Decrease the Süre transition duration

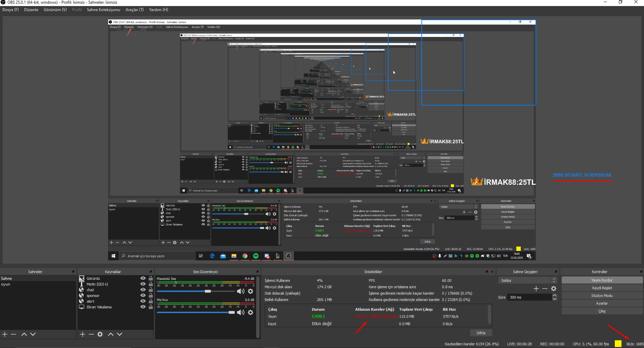(555, 299)
